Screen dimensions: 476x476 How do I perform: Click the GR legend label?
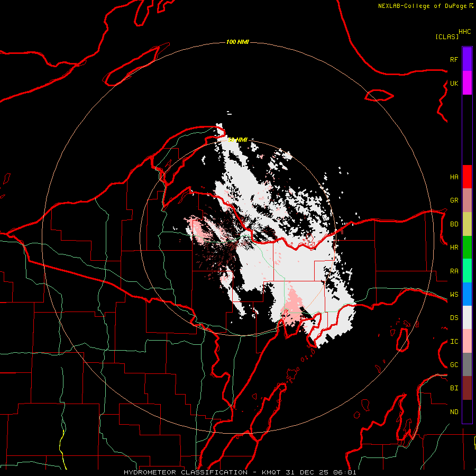(x=454, y=200)
